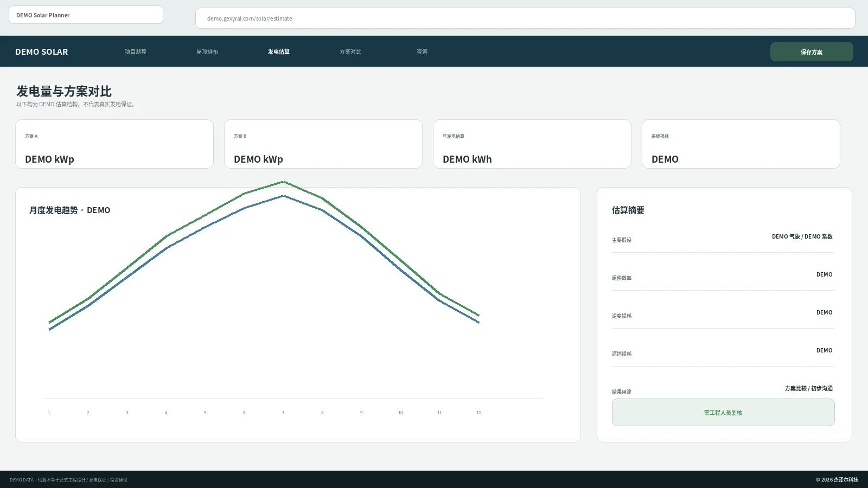Click the 逆变损耗 row label
The height and width of the screenshot is (488, 868).
tap(622, 316)
